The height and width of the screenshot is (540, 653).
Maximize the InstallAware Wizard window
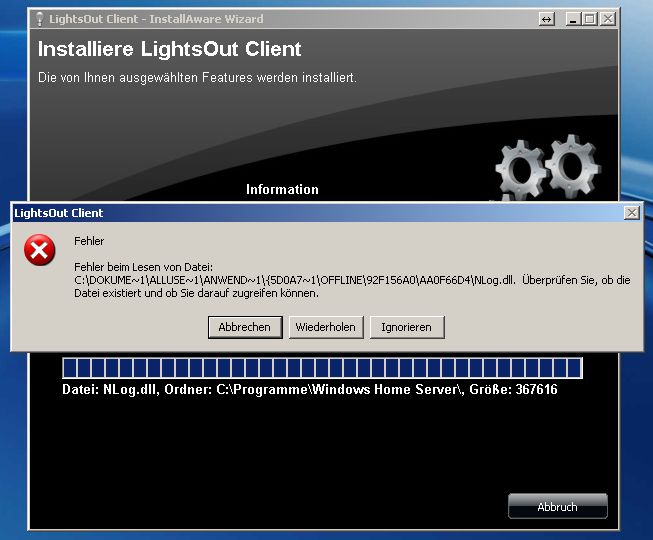tap(590, 19)
